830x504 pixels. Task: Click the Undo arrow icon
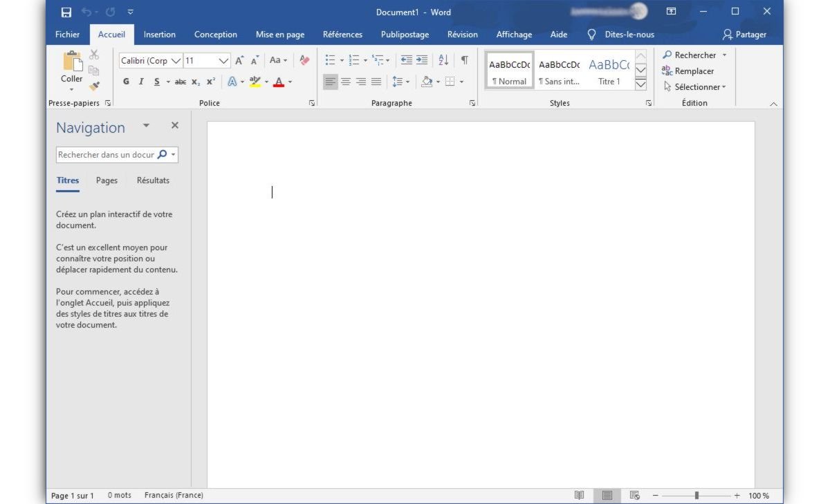pos(86,12)
